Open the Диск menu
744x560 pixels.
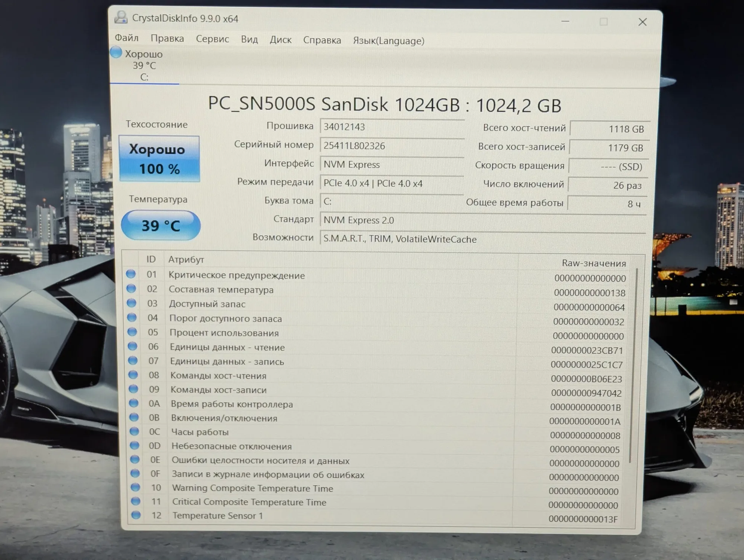(x=280, y=40)
